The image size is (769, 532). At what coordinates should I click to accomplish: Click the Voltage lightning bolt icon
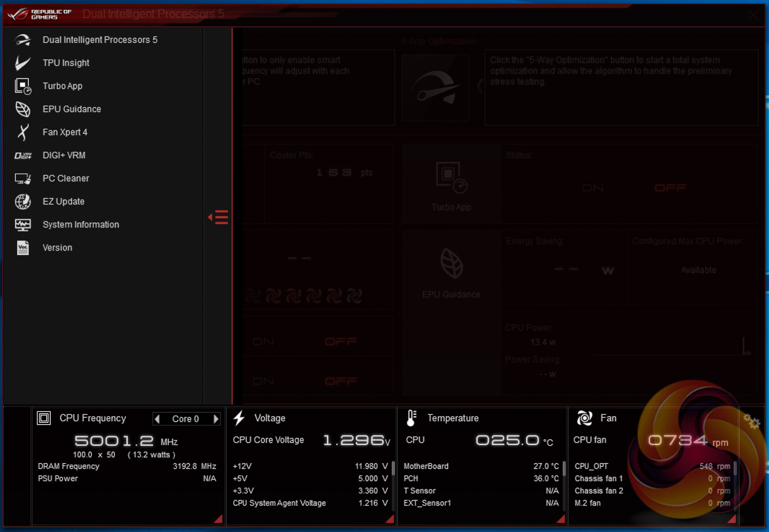[x=239, y=418]
